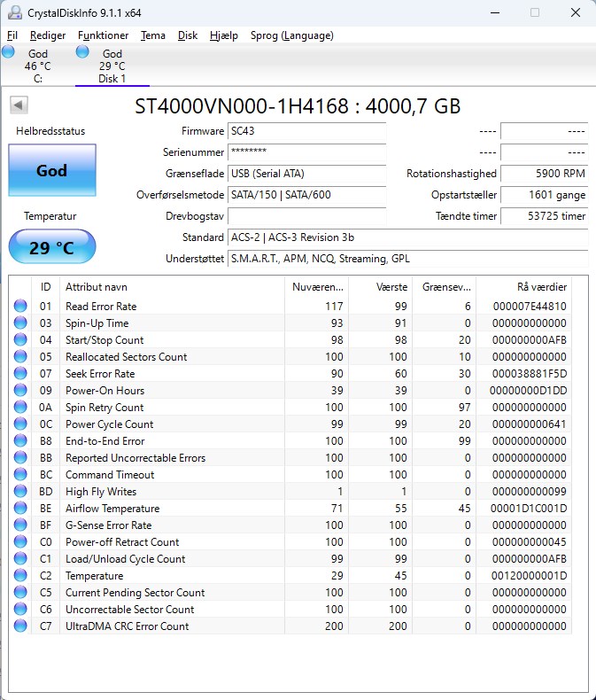596x700 pixels.
Task: Open the Funktioner menu
Action: (x=103, y=35)
